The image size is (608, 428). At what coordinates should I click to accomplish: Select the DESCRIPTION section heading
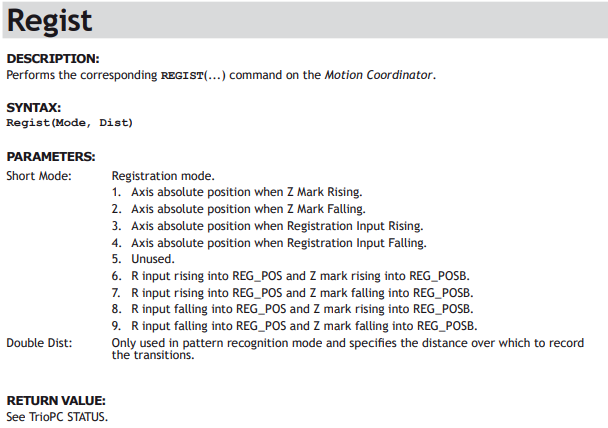[x=53, y=59]
